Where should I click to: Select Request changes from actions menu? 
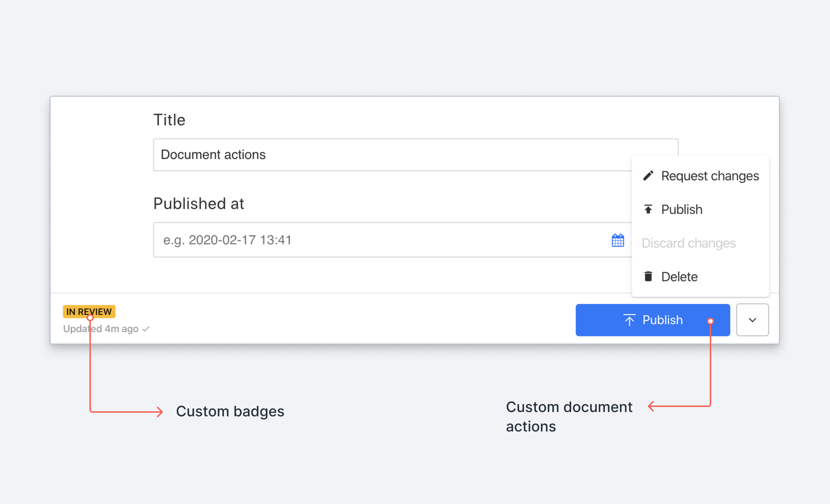709,176
